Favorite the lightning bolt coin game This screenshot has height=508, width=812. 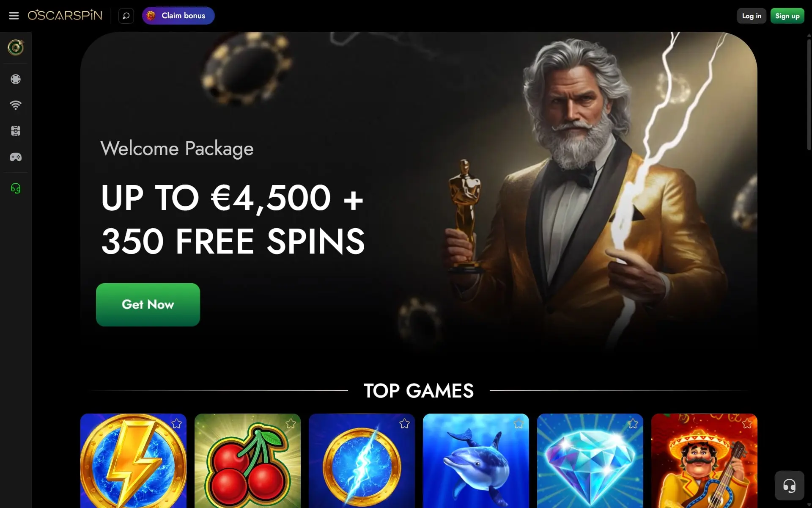pos(176,424)
